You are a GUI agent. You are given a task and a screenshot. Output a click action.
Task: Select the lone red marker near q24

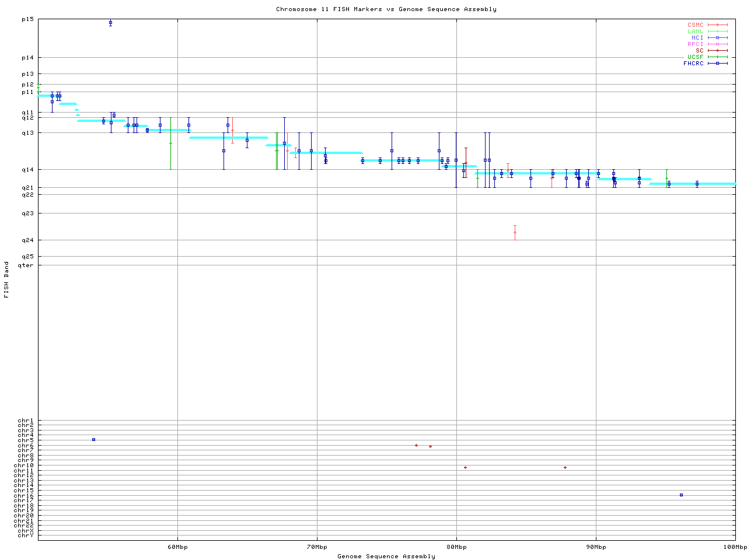515,232
